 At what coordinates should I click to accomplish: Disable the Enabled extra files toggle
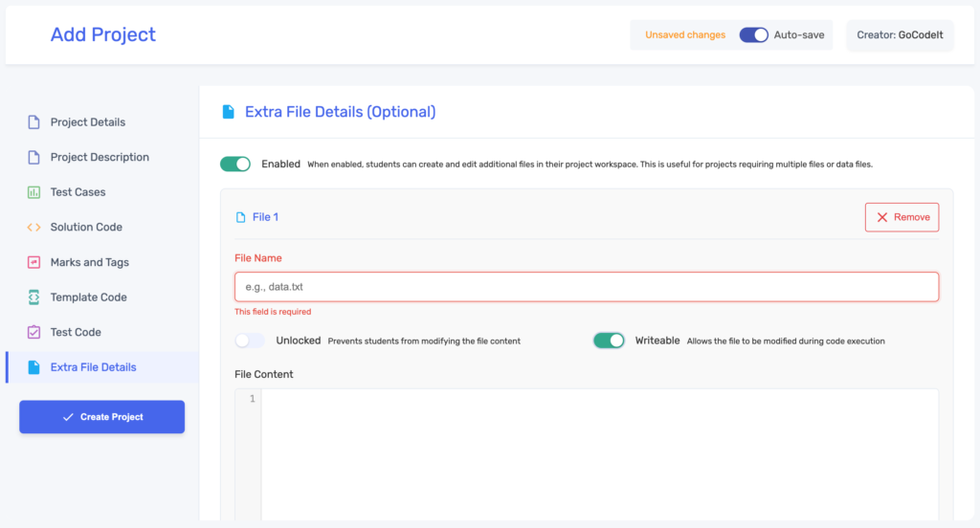(235, 165)
